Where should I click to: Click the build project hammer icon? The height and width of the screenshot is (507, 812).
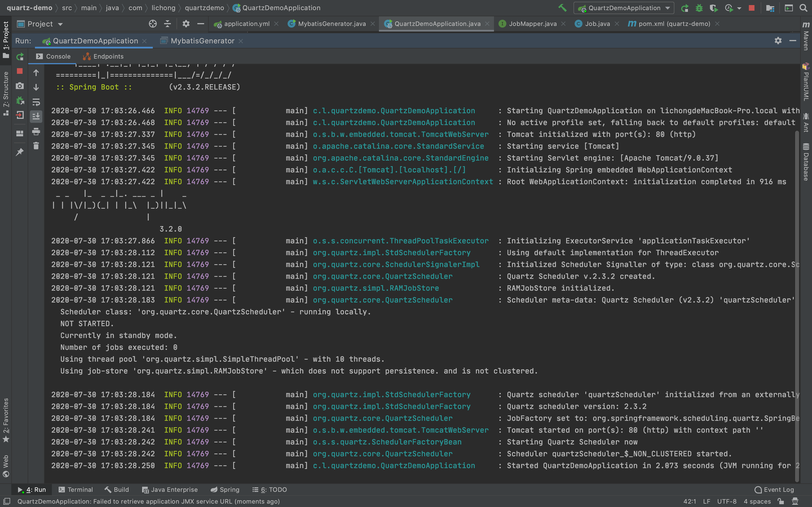(562, 8)
